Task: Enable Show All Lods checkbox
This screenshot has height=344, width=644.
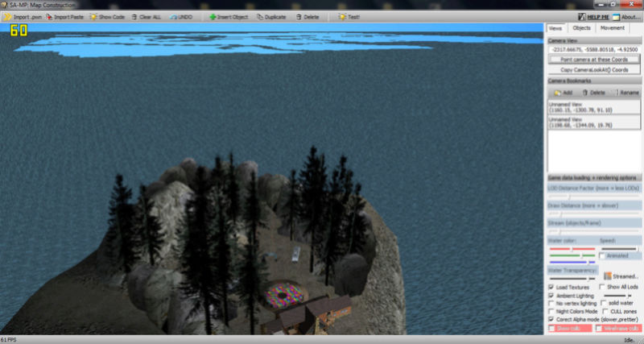Action: pos(602,287)
